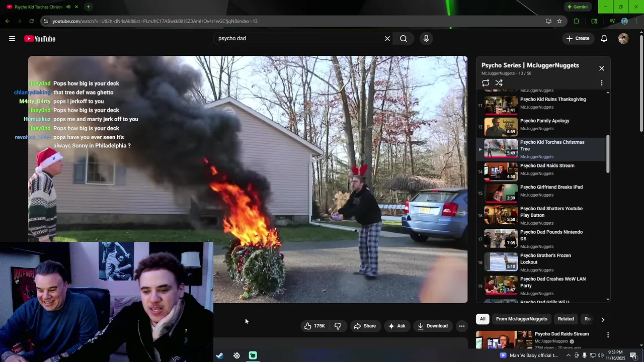Open the playlist's three-dot options menu

(x=602, y=83)
